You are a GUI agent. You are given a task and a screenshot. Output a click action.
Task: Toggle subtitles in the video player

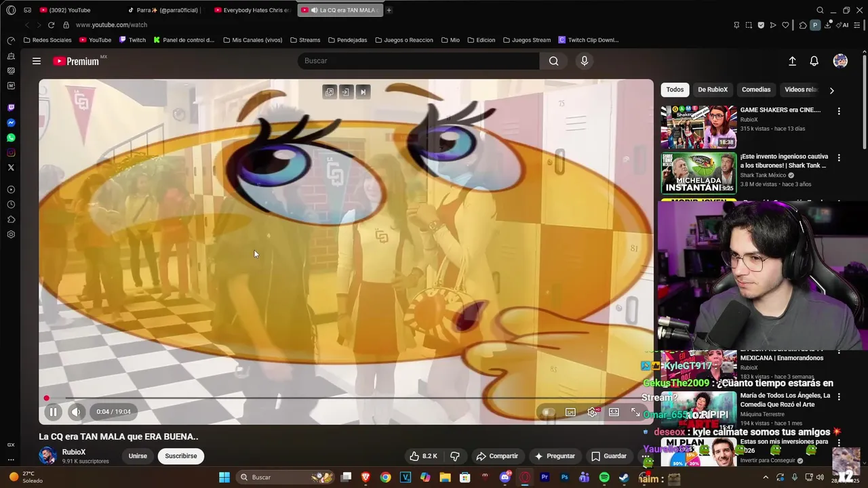pos(570,412)
